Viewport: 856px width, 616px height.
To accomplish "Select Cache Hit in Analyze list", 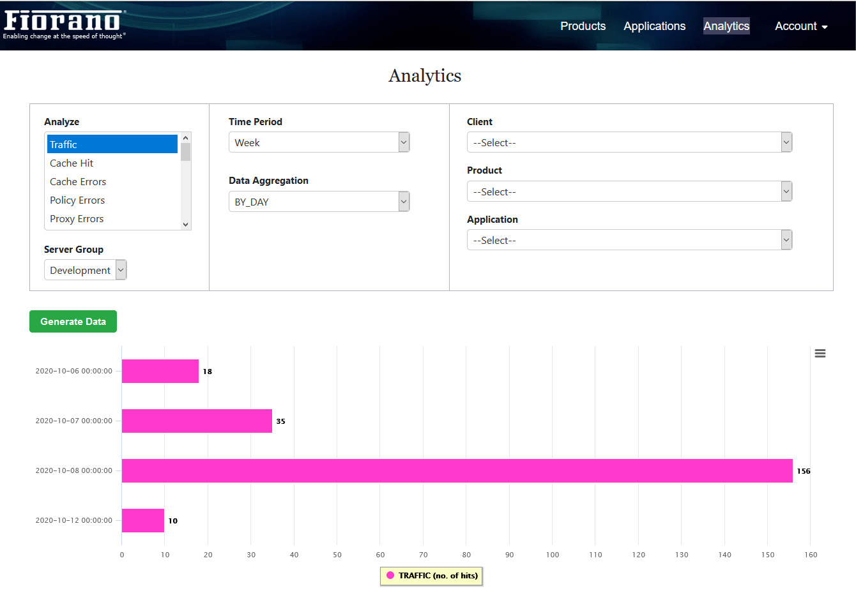I will tap(72, 163).
